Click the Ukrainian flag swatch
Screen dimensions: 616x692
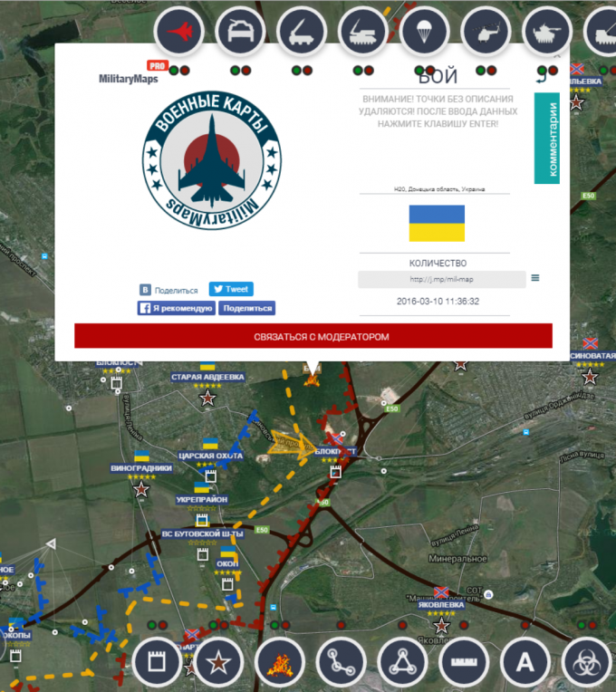(x=437, y=223)
